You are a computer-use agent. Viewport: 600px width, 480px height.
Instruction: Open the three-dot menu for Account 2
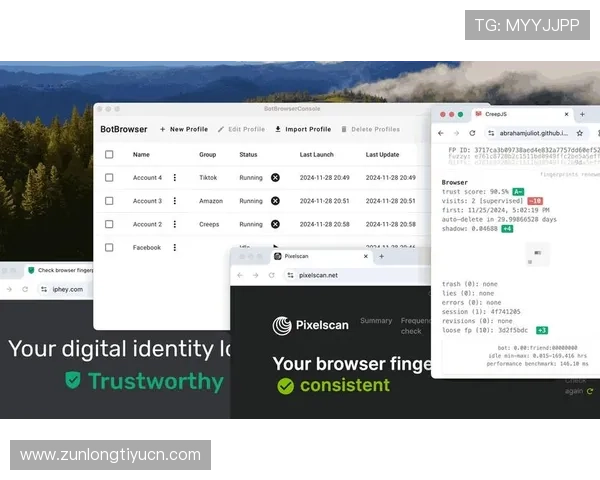(174, 225)
